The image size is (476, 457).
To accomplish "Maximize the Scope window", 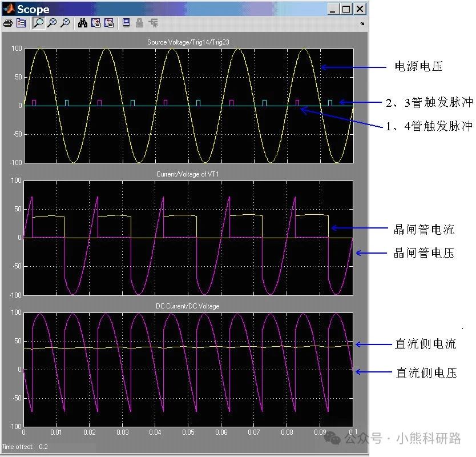I will click(x=346, y=9).
